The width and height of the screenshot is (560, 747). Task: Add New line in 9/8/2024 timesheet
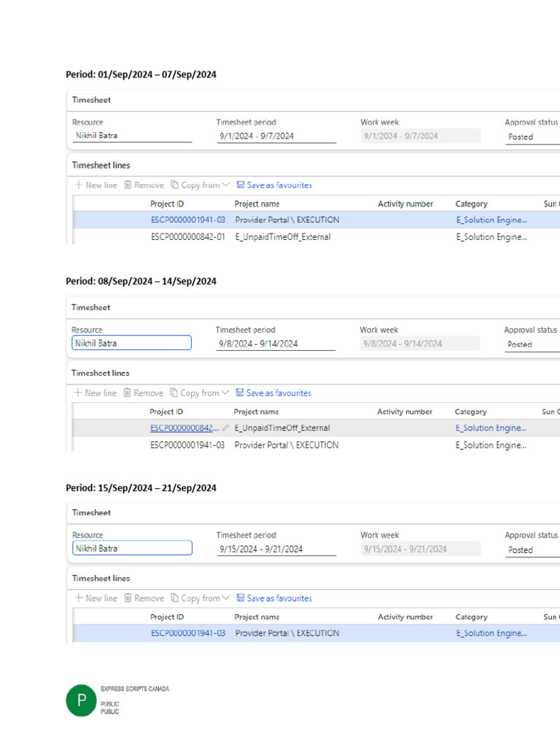tap(95, 393)
